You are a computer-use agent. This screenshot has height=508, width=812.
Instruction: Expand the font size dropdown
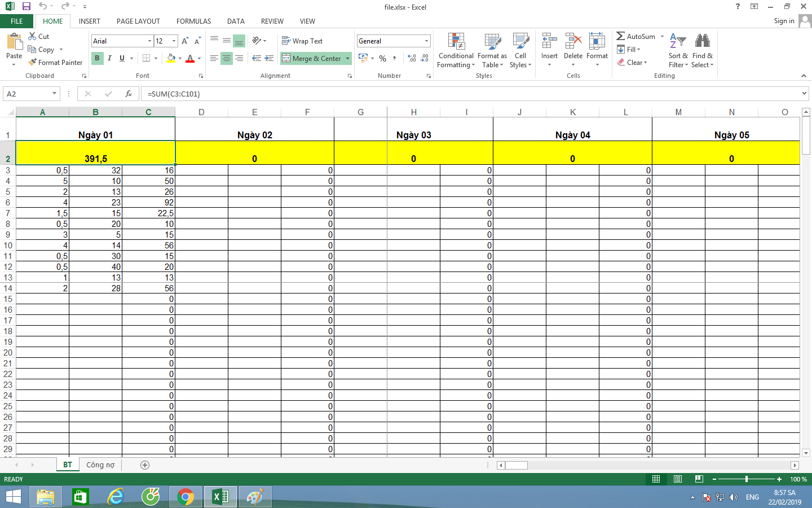point(174,41)
